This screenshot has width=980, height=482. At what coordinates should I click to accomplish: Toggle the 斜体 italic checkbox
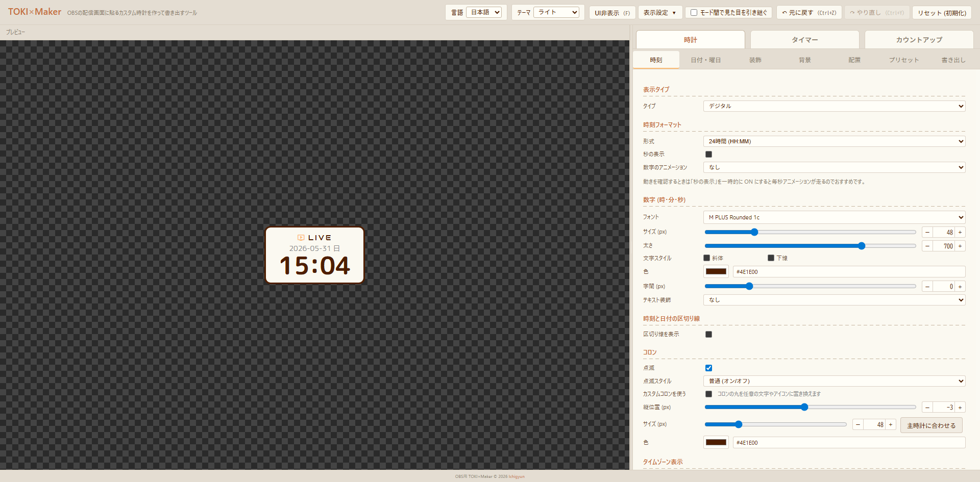[x=707, y=258]
